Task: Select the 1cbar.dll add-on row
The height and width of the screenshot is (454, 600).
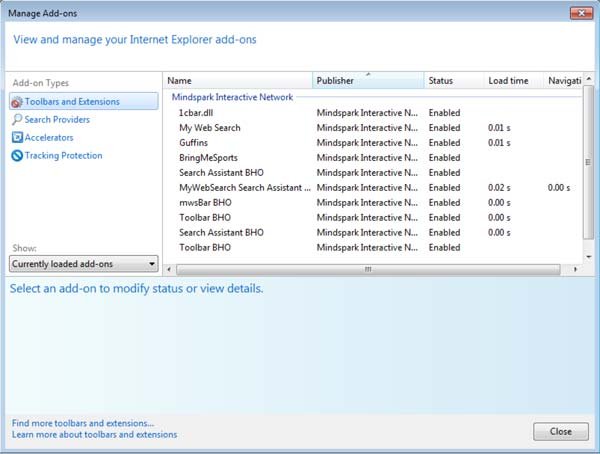Action: 373,113
